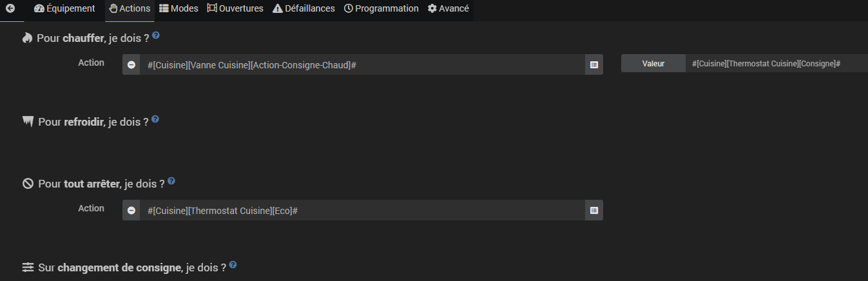Open the Programmation tab

point(381,9)
